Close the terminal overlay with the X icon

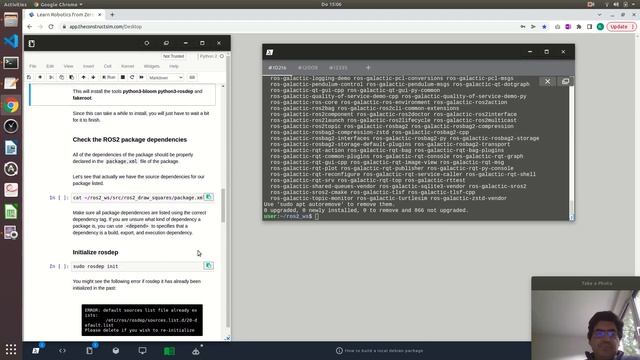pos(547,82)
